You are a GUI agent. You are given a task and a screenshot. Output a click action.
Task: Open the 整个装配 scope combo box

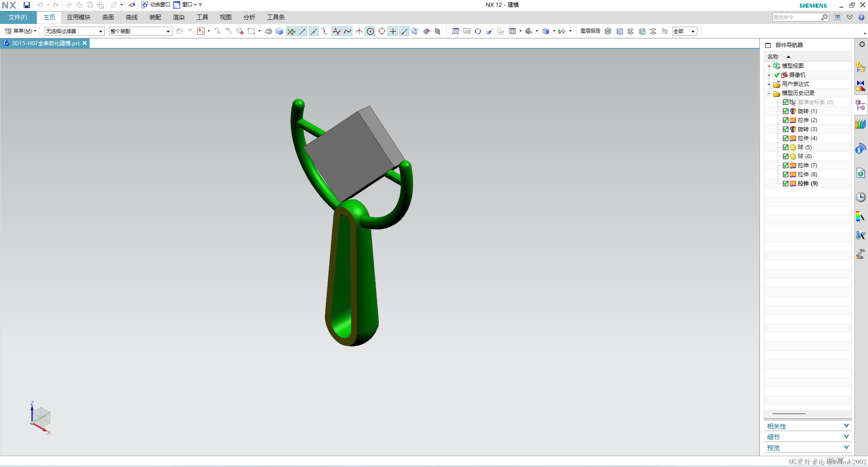(x=140, y=31)
